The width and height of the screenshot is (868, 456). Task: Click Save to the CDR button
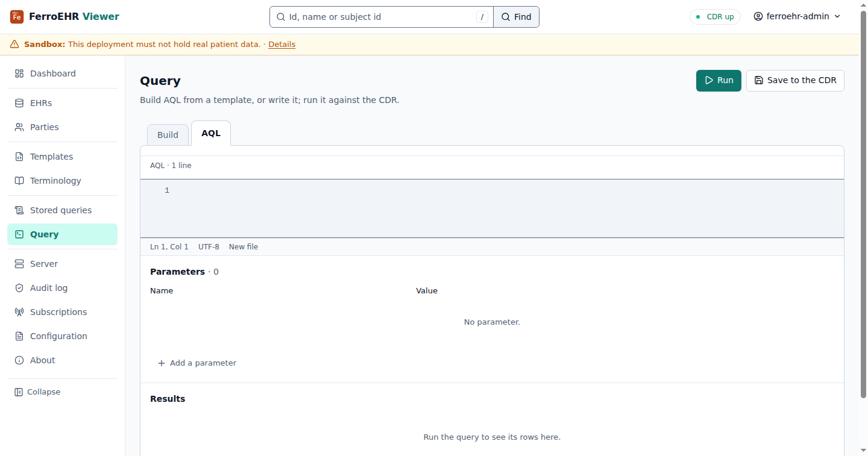tap(795, 80)
